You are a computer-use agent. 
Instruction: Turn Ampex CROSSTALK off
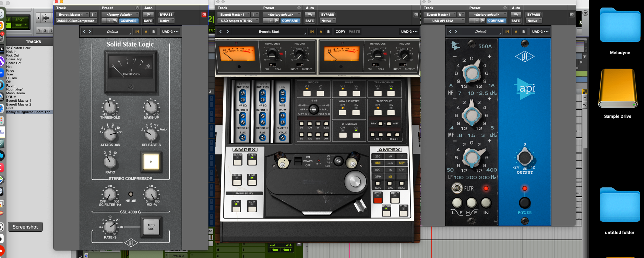tap(343, 135)
